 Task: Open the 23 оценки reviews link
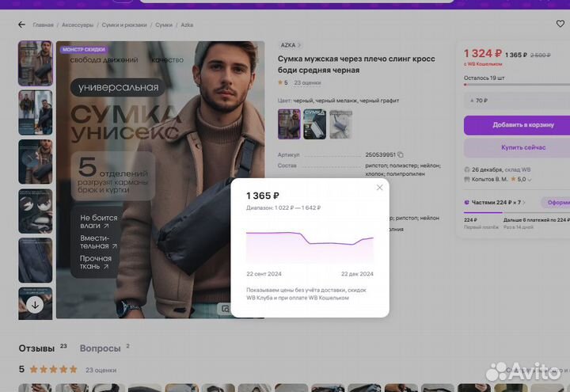307,82
